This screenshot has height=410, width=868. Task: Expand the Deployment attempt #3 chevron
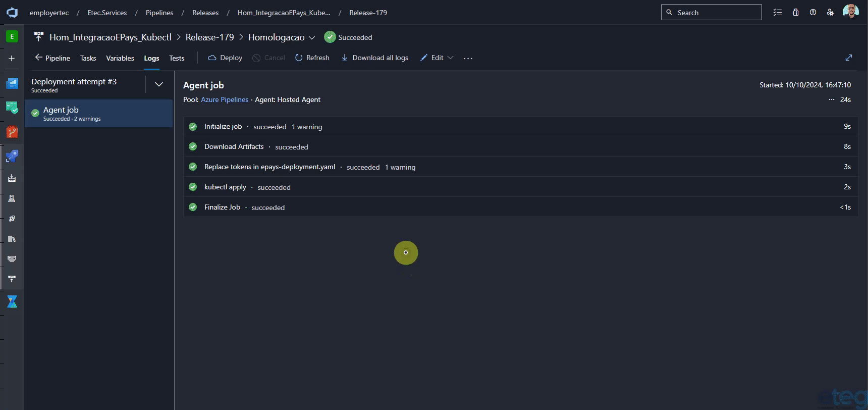159,84
